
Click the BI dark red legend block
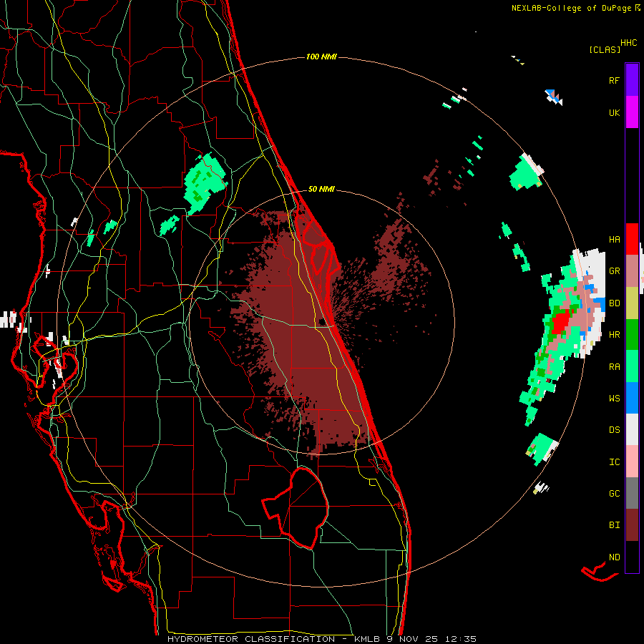coord(632,525)
